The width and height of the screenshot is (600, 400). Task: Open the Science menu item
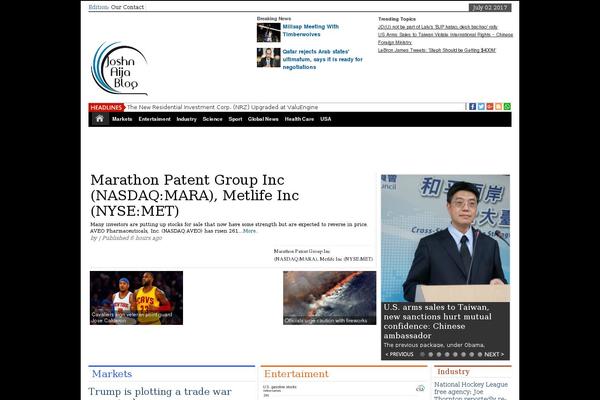click(212, 119)
